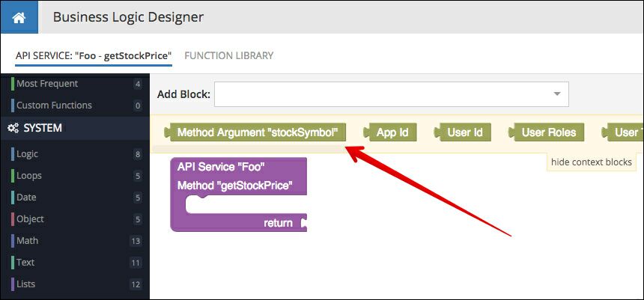The height and width of the screenshot is (300, 644).
Task: Go to the home icon button
Action: coord(19,17)
